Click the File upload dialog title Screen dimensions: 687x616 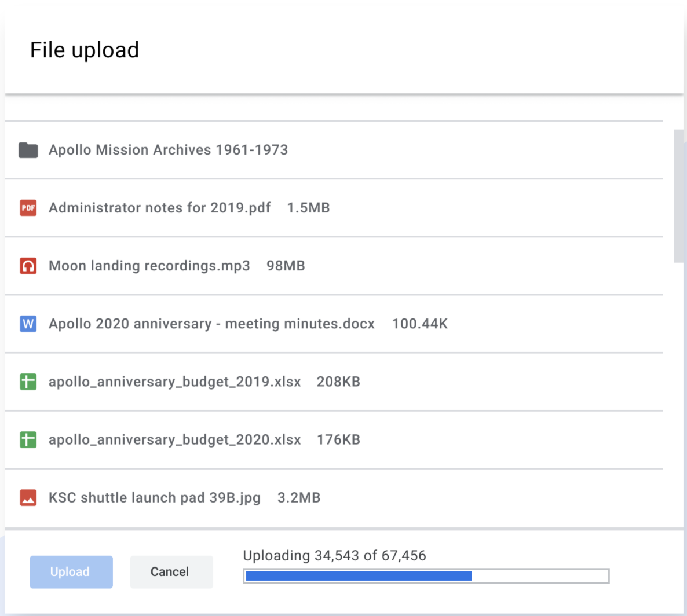85,50
